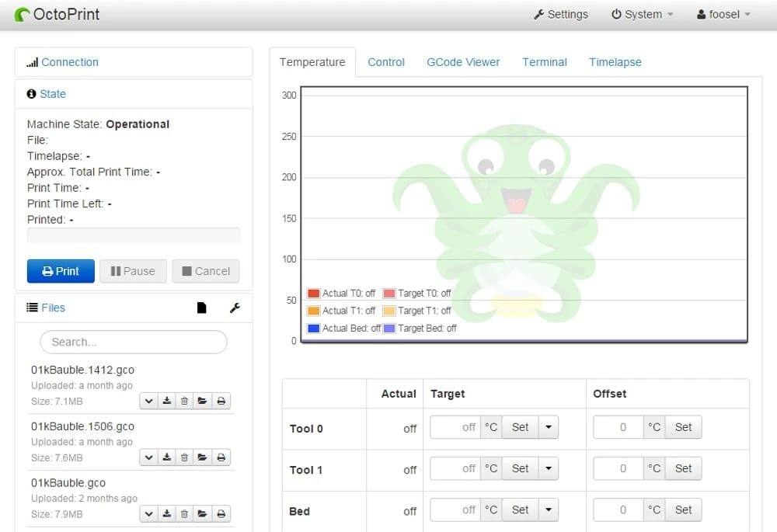The image size is (777, 532).
Task: Delete 01kBauble.gco
Action: [x=184, y=513]
